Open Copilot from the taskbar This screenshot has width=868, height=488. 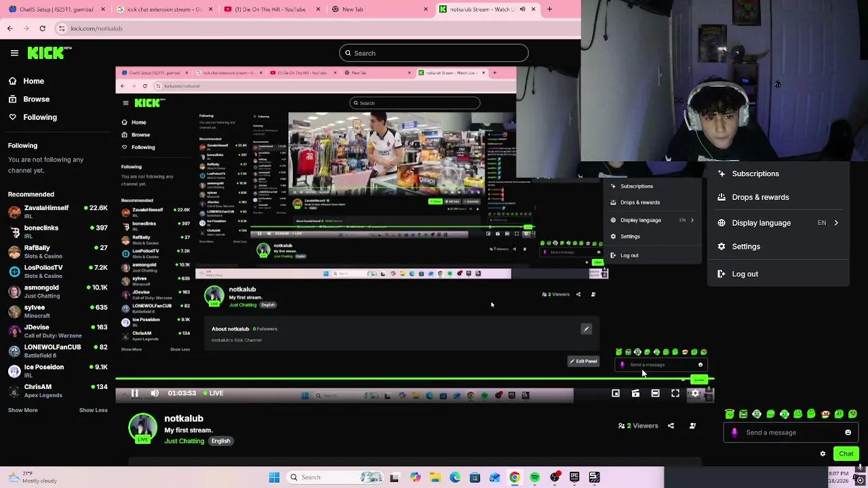tap(415, 477)
